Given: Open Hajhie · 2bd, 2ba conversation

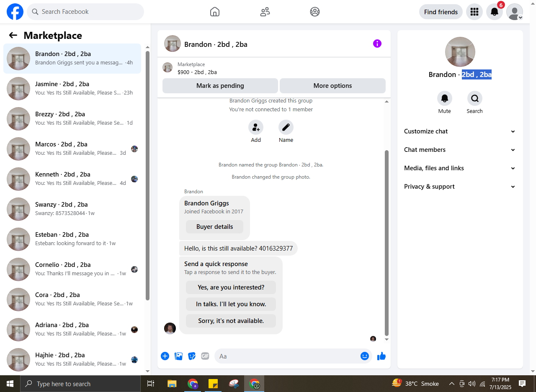Looking at the screenshot, I should pyautogui.click(x=72, y=360).
